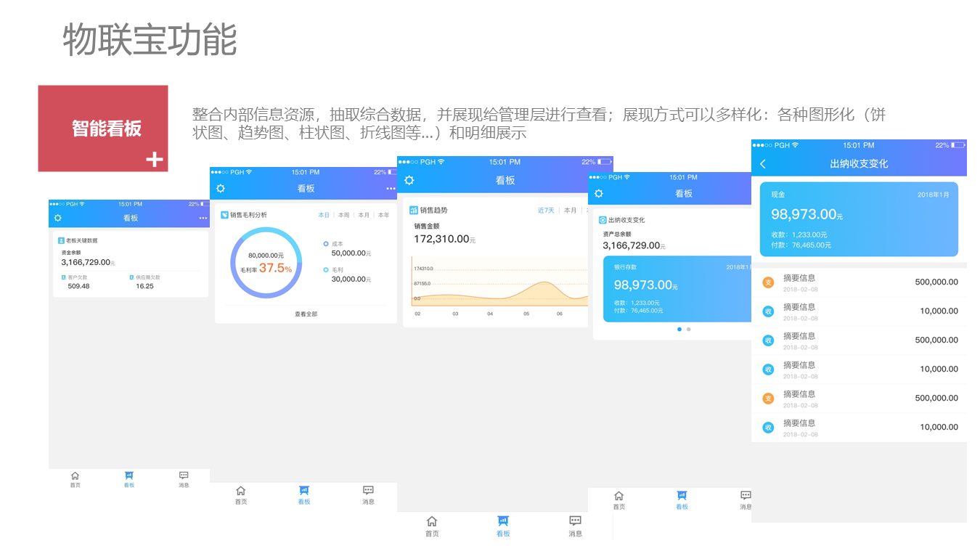Tap the 现金 card on 出纳收支变化 screen
This screenshot has height=551, width=980.
(858, 219)
